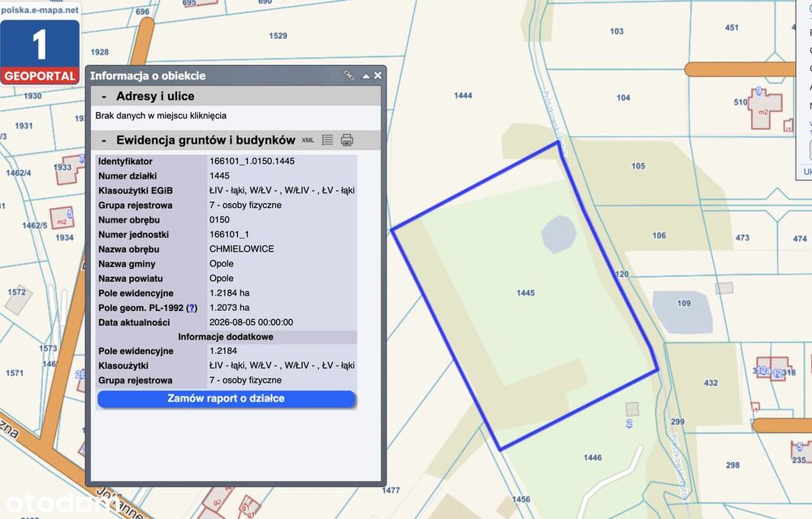Screen dimensions: 812x519
Task: Click the list view icon beside XML
Action: 327,140
